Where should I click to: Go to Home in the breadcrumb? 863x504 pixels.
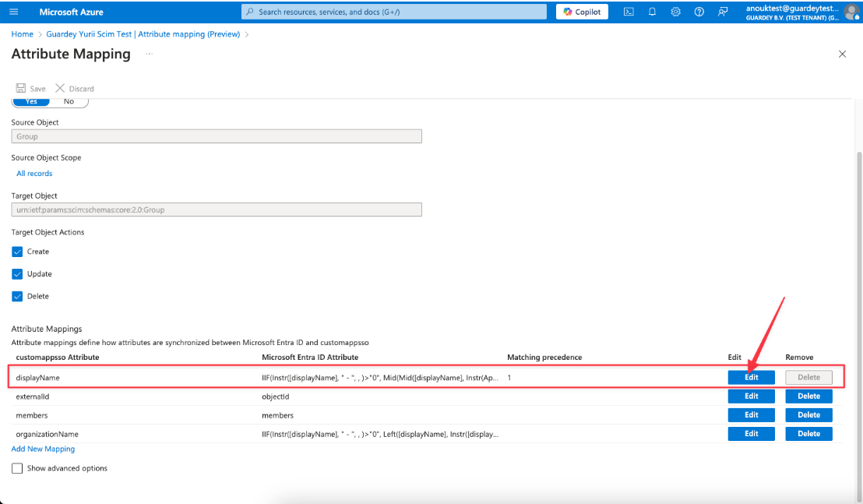click(22, 34)
